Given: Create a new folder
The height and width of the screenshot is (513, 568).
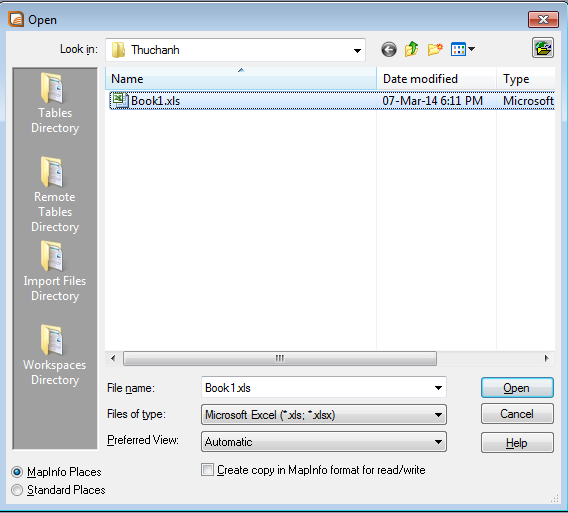Looking at the screenshot, I should pos(435,49).
